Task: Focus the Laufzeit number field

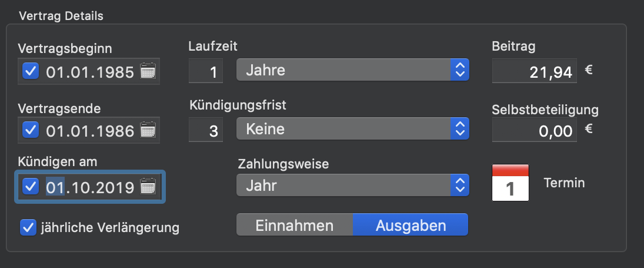Action: click(x=206, y=71)
